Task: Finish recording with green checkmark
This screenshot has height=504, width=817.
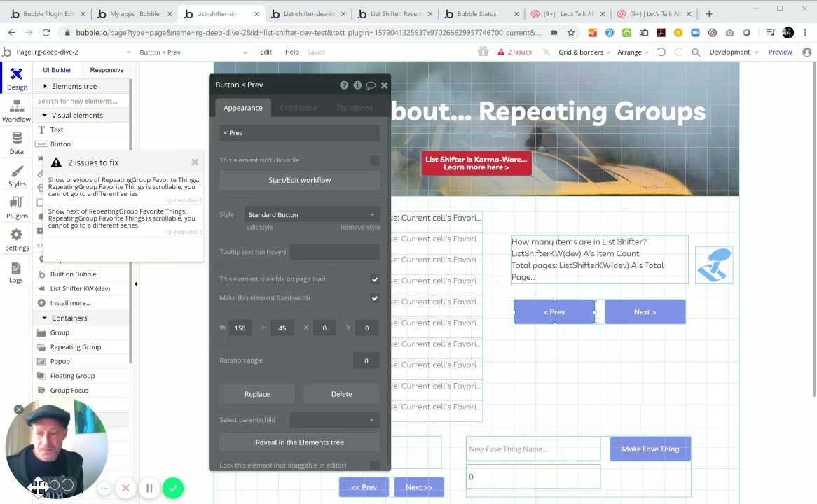Action: 173,488
